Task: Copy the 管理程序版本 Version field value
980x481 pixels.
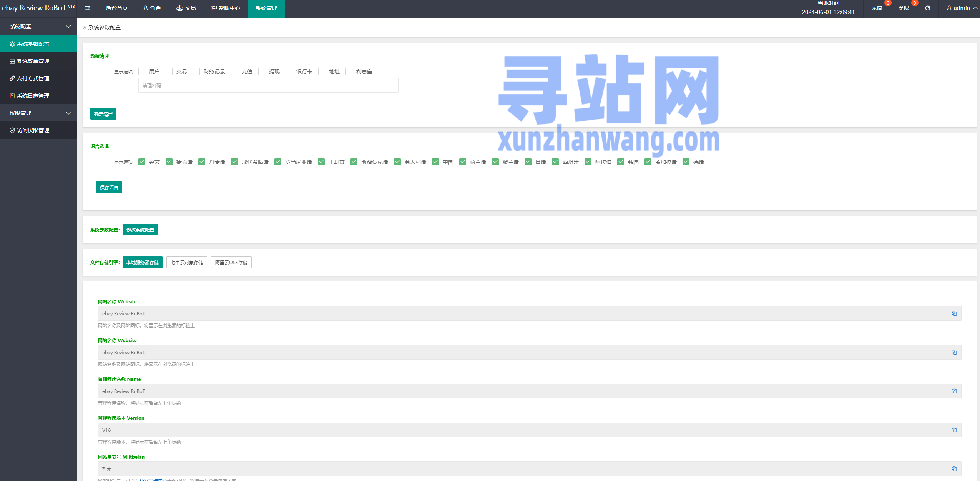Action: pos(954,430)
